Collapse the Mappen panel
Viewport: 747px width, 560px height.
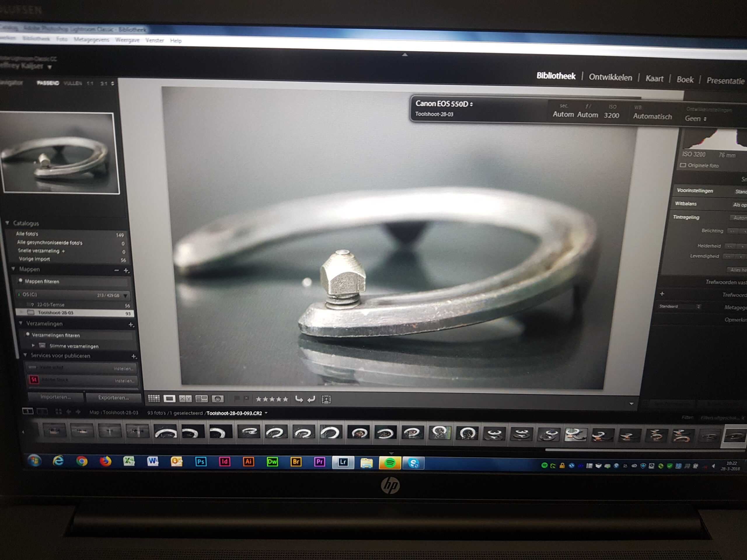[x=13, y=269]
